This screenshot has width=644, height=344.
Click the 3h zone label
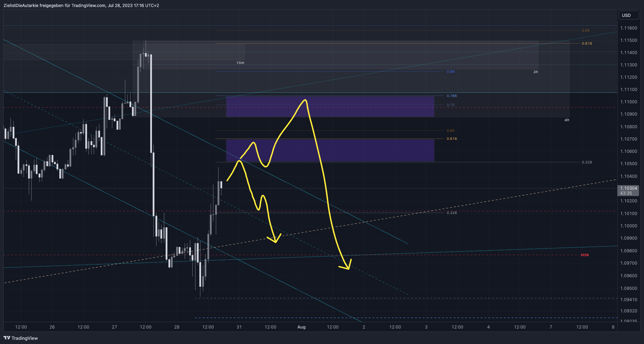[536, 72]
